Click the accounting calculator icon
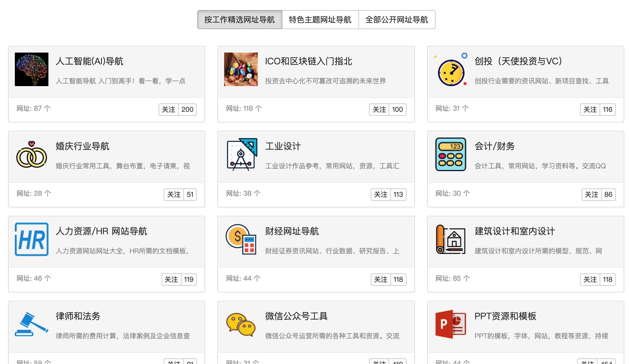Screen dimensions: 629x364 pos(450,154)
